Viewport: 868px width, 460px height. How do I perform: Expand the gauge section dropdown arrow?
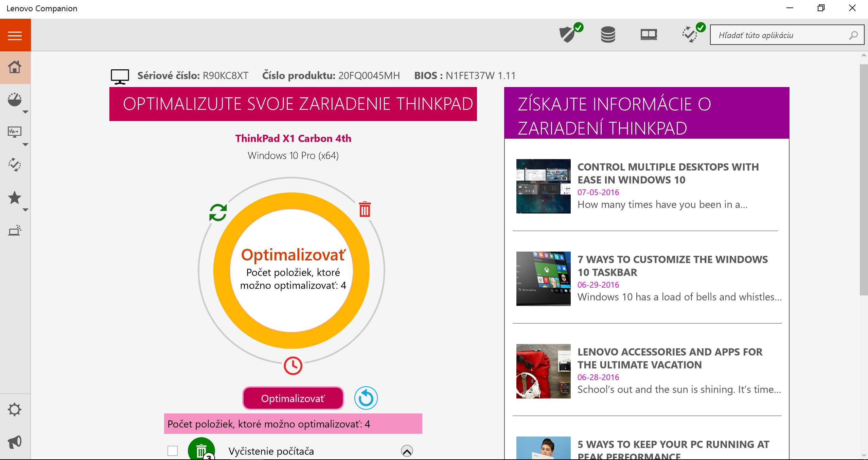[25, 112]
